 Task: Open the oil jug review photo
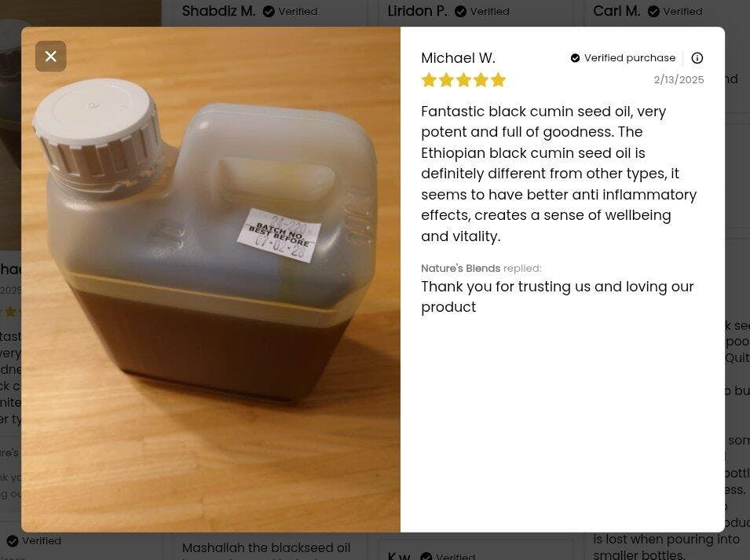(x=210, y=280)
